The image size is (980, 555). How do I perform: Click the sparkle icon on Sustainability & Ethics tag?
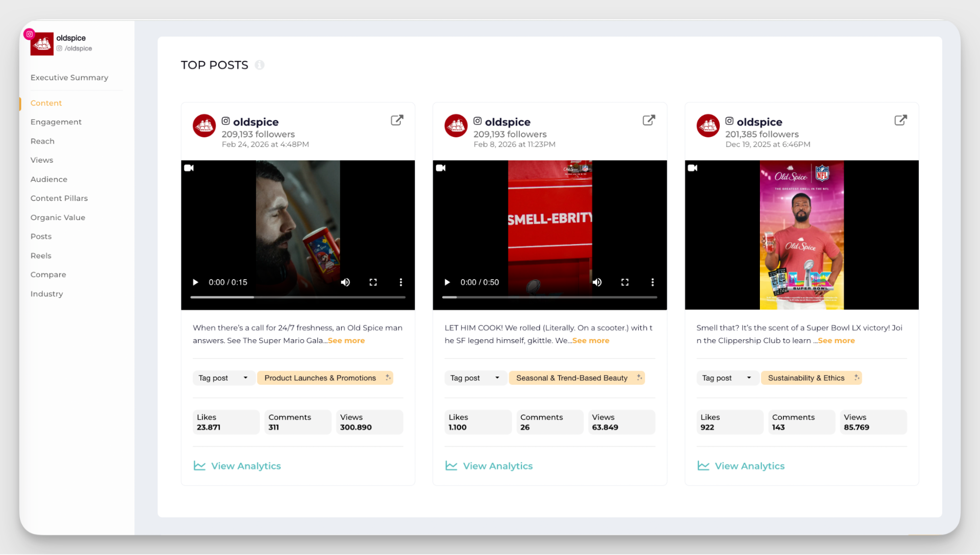coord(856,377)
